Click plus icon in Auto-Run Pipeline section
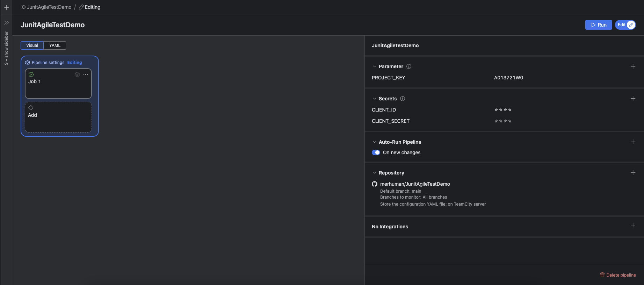This screenshot has width=644, height=285. 633,142
